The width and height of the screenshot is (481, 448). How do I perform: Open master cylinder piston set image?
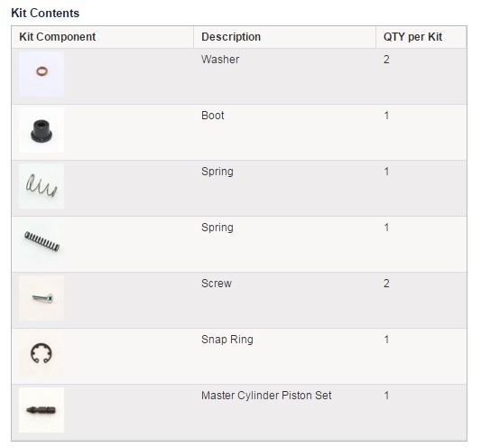[42, 410]
